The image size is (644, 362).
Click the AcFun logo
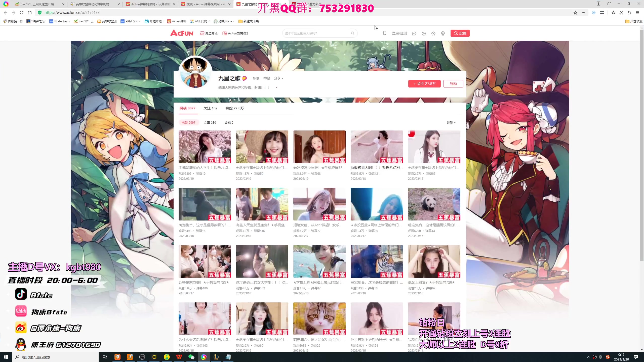click(182, 33)
